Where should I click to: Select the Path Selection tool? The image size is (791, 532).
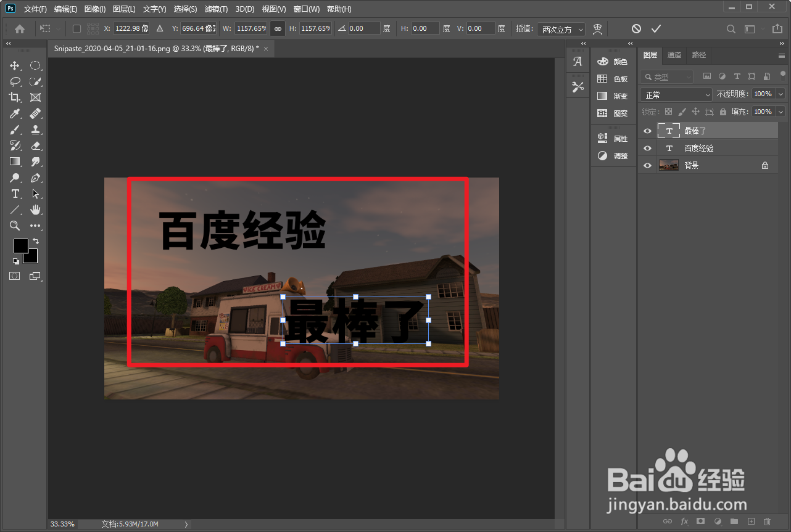tap(36, 194)
